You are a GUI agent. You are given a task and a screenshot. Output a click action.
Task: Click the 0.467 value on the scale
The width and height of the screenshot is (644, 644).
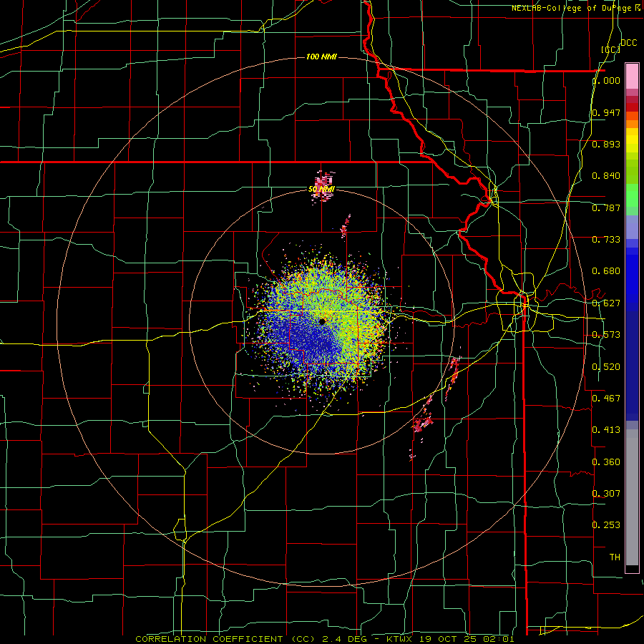(606, 398)
